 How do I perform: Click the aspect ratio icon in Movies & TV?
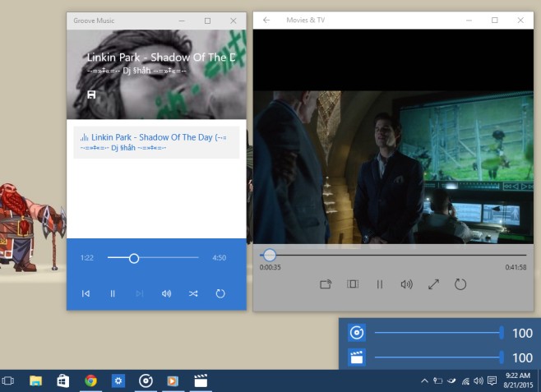pyautogui.click(x=353, y=284)
